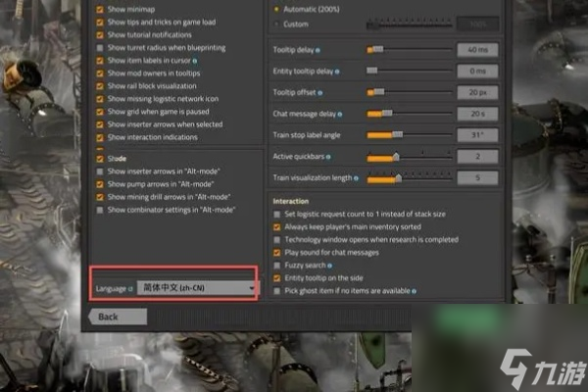
Task: Toggle Always keep player's main inventory sorted
Action: [x=276, y=227]
